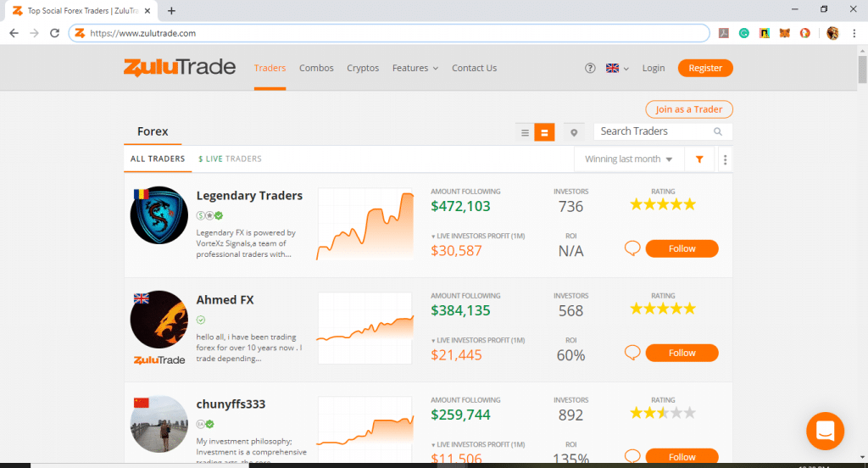
Task: Open Chrome's three-dot menu
Action: (854, 33)
